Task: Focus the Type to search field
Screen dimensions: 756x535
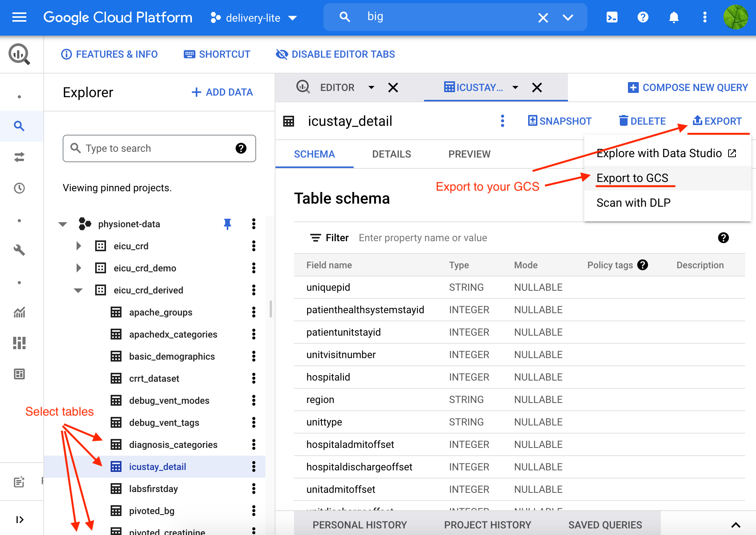Action: click(159, 148)
